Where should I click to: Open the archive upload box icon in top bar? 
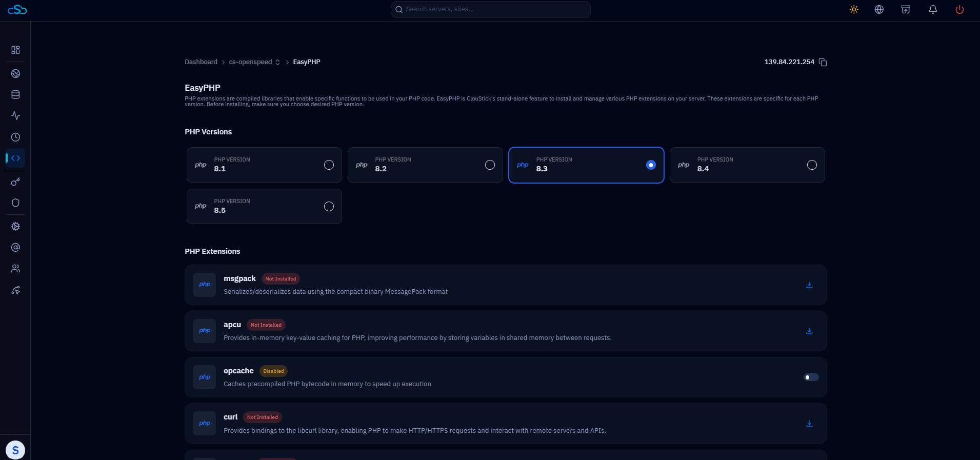[906, 9]
